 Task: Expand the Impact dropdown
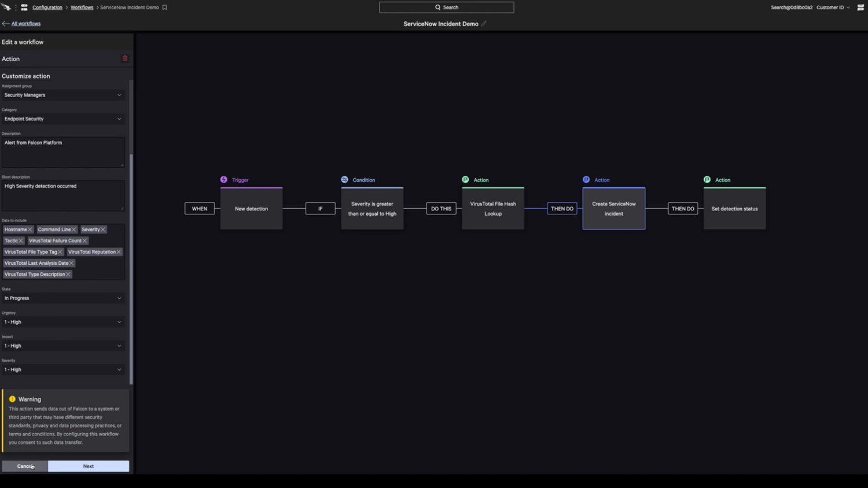click(63, 346)
